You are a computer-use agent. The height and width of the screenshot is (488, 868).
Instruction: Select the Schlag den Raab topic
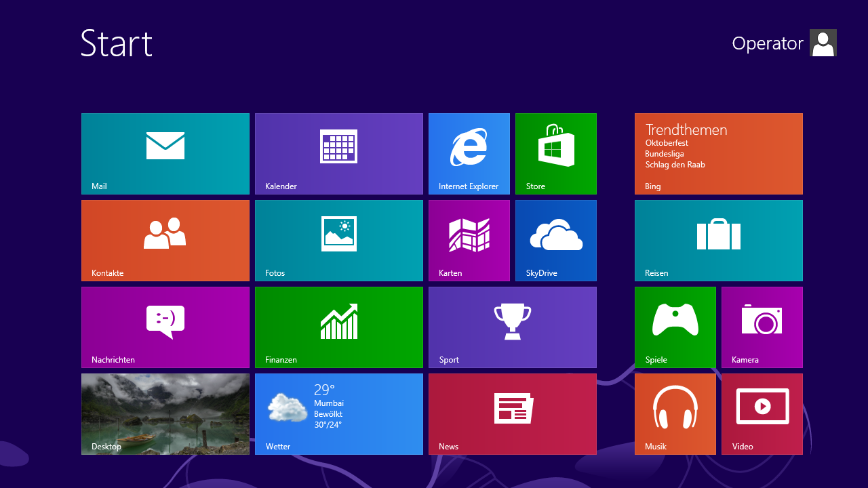coord(675,165)
